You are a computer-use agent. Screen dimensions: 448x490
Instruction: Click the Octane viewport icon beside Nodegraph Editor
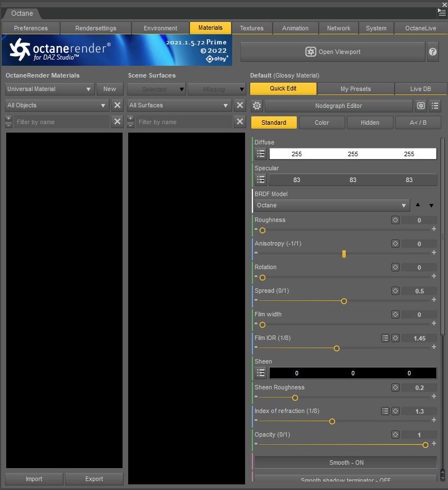(x=421, y=106)
